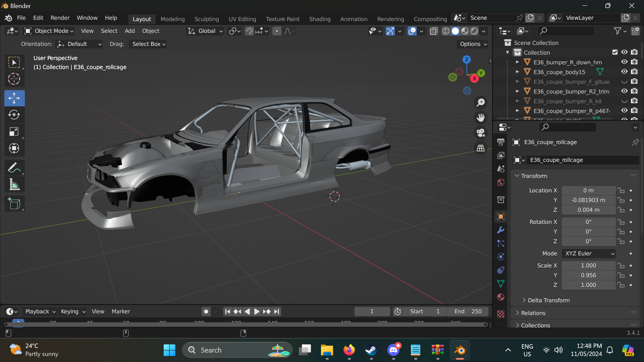Open the Modifiers wrench properties tab

pos(501,230)
